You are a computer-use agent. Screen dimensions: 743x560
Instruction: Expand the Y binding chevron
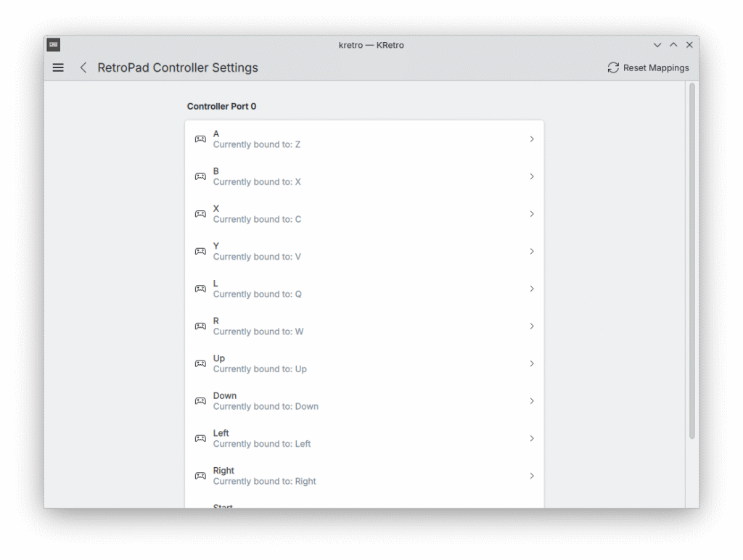pyautogui.click(x=531, y=252)
